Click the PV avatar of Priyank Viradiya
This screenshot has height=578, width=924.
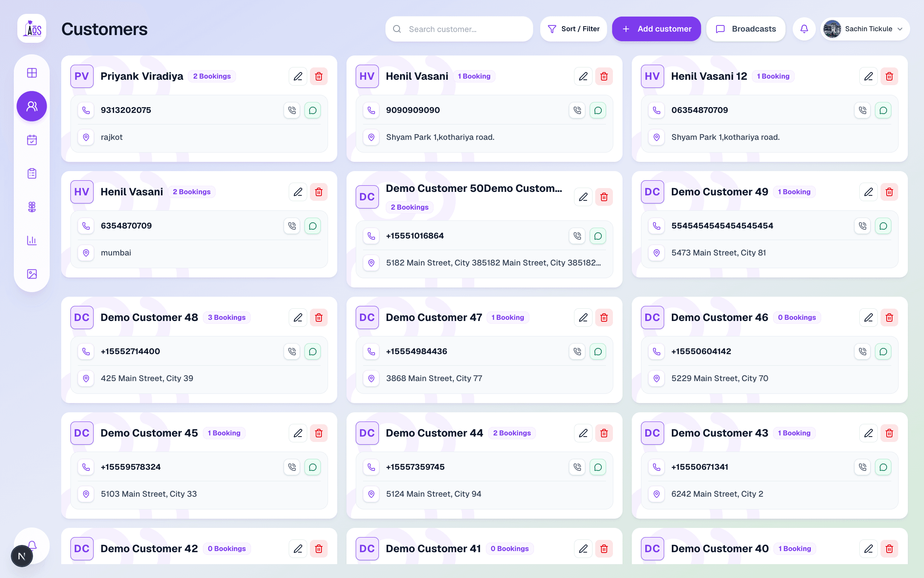click(x=82, y=76)
